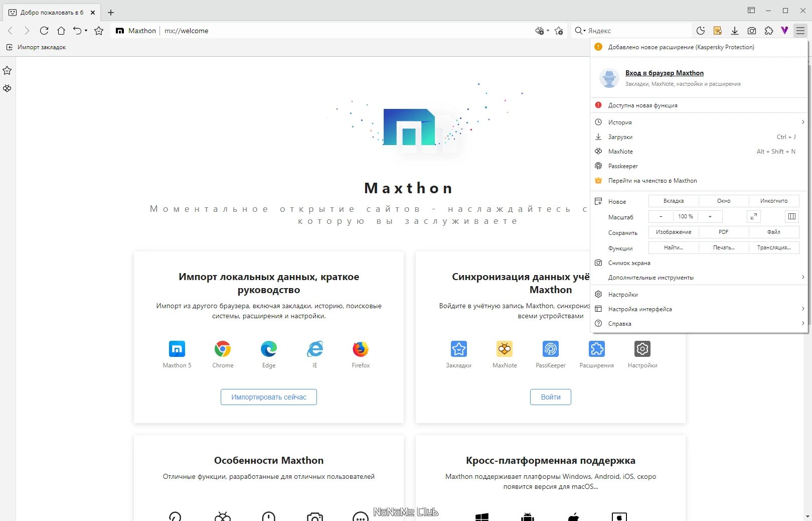Expand the Справка submenu

coord(699,323)
